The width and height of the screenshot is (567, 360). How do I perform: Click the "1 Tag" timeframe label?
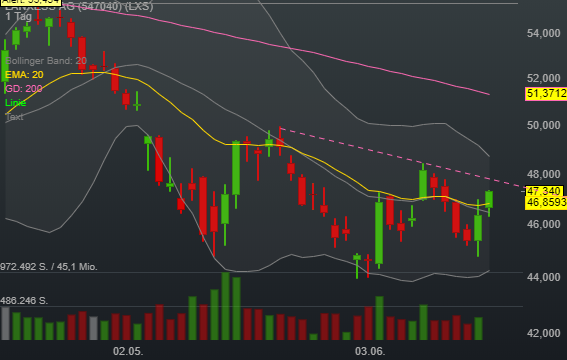coord(19,17)
